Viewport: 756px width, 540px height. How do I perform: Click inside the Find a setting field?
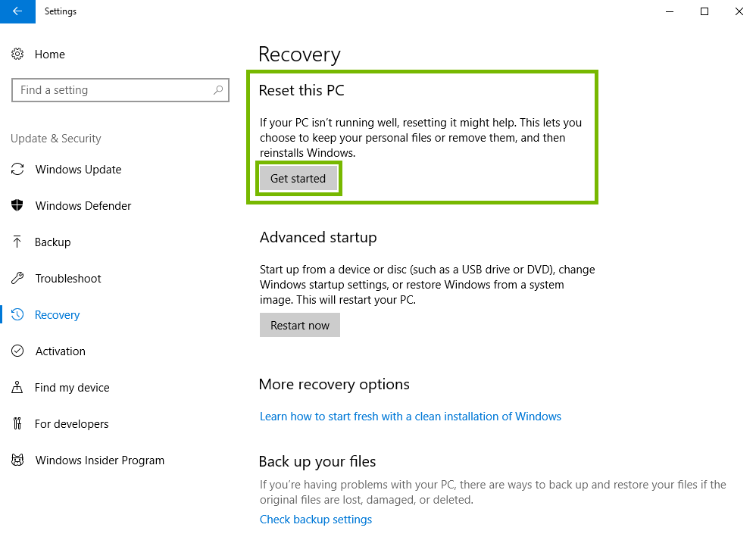click(x=114, y=89)
